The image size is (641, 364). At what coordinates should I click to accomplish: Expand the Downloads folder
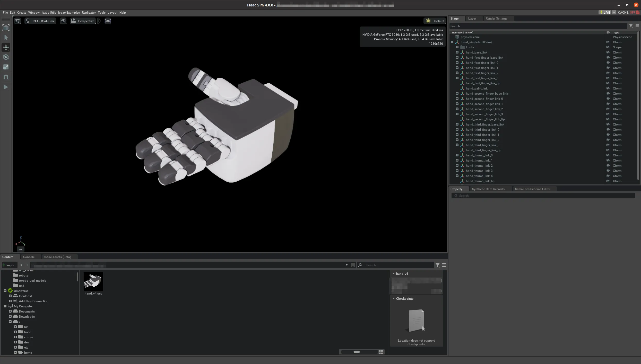(x=10, y=316)
